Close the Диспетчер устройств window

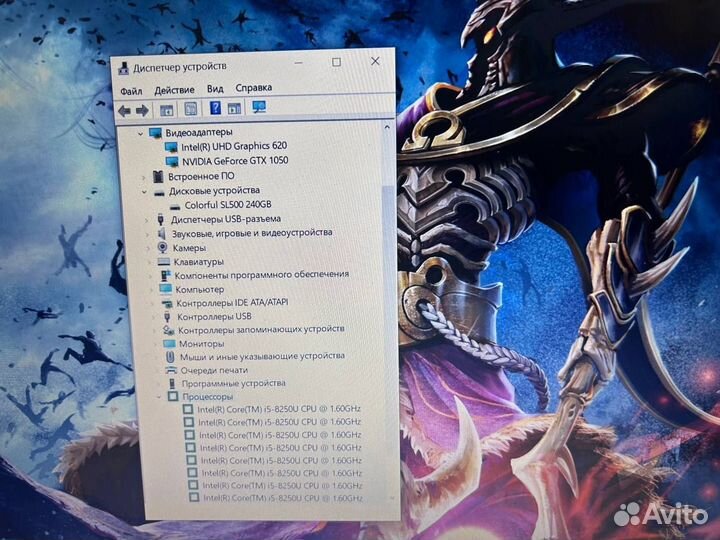[x=375, y=61]
